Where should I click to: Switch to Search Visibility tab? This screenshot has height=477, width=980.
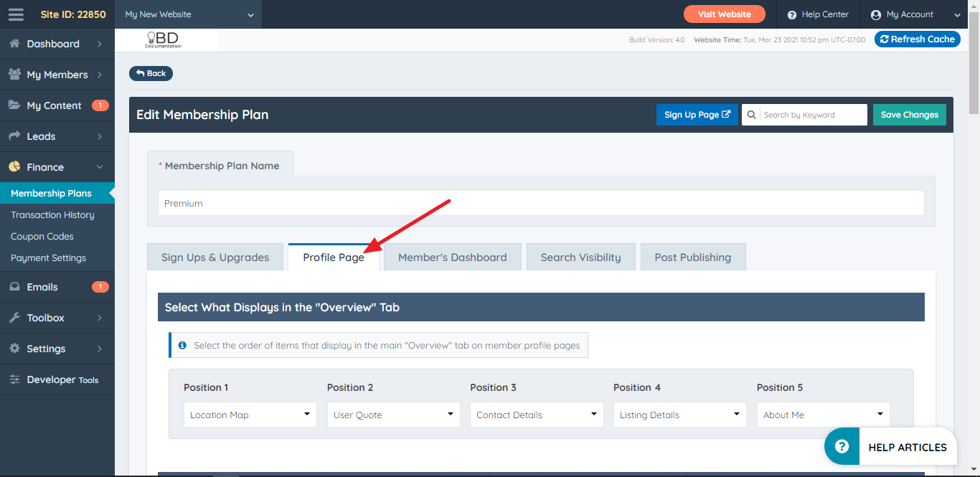point(581,257)
